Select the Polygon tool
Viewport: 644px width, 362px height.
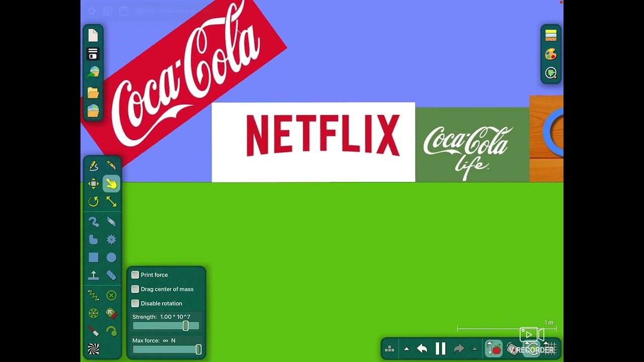(x=94, y=239)
